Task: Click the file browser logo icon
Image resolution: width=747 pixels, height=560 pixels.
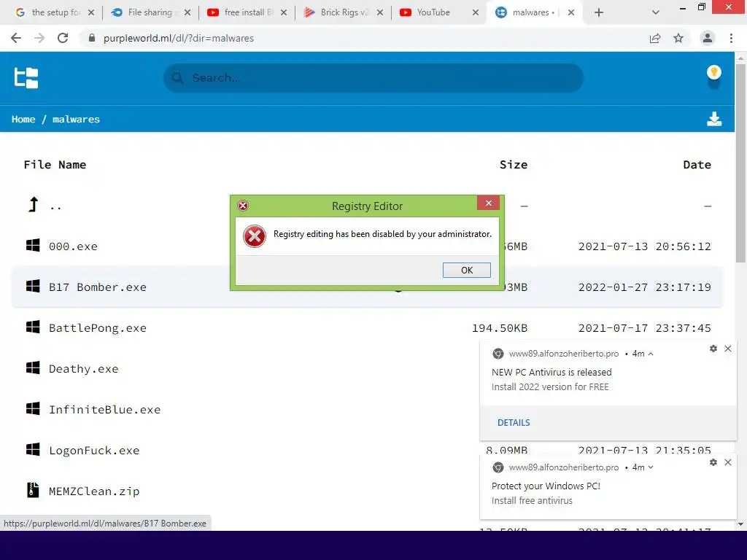Action: pos(26,78)
